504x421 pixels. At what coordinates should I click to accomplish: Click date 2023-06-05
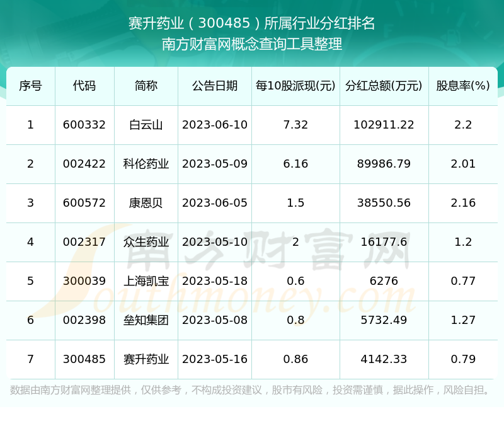point(215,203)
